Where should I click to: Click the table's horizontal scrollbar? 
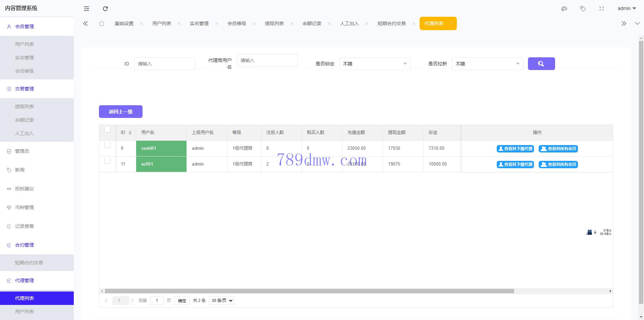tap(309, 291)
